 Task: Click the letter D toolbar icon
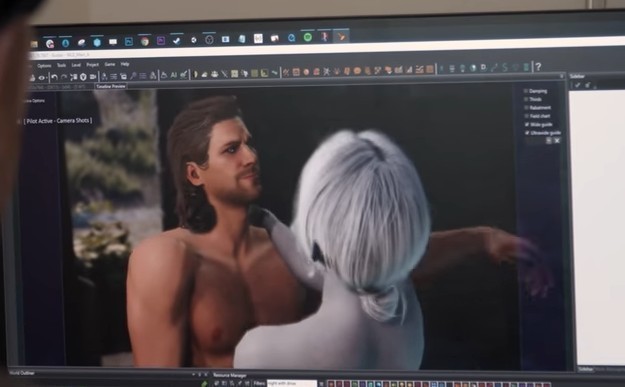pos(483,67)
